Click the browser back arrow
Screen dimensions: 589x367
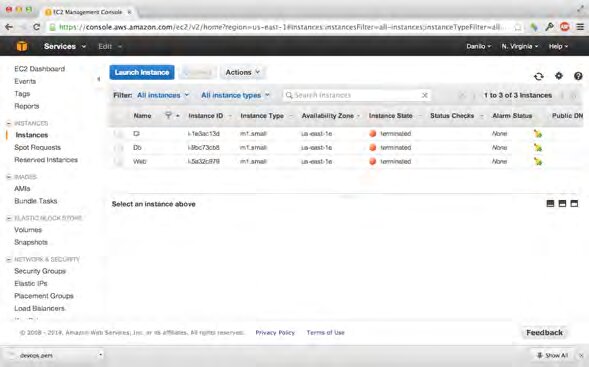click(9, 27)
